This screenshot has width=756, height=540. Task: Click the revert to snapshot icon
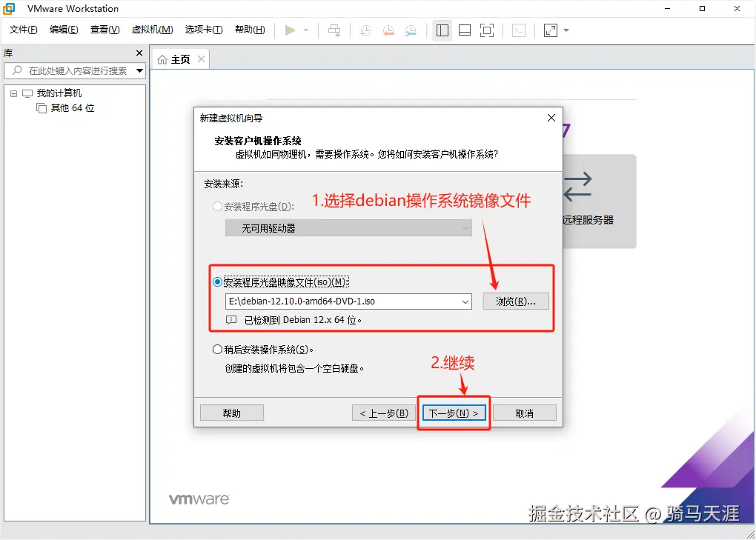[388, 30]
